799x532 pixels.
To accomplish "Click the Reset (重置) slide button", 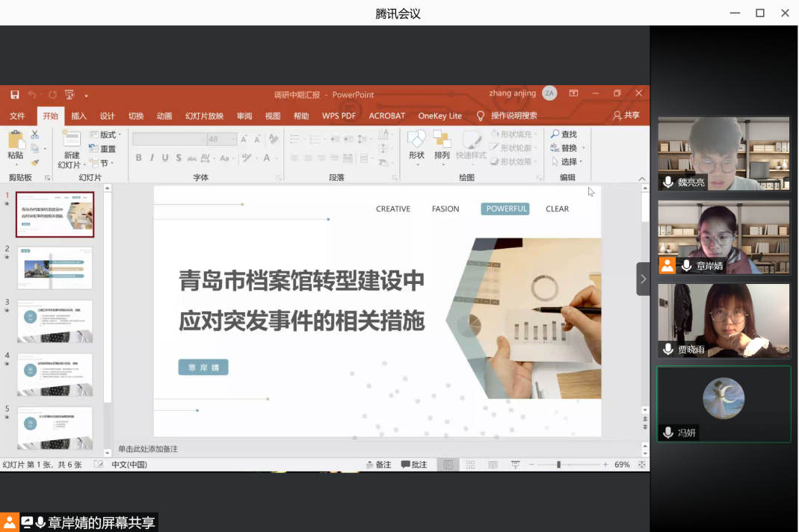I will coord(102,149).
